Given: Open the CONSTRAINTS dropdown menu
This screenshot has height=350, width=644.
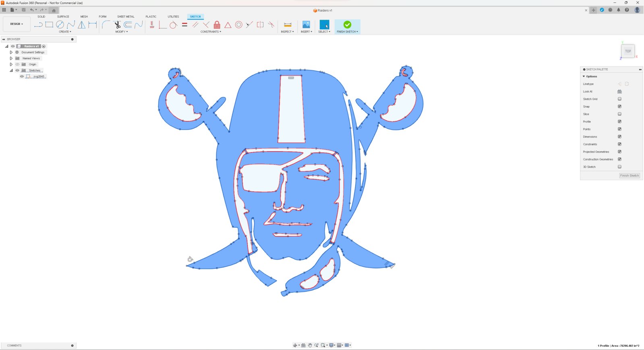Looking at the screenshot, I should coord(211,32).
